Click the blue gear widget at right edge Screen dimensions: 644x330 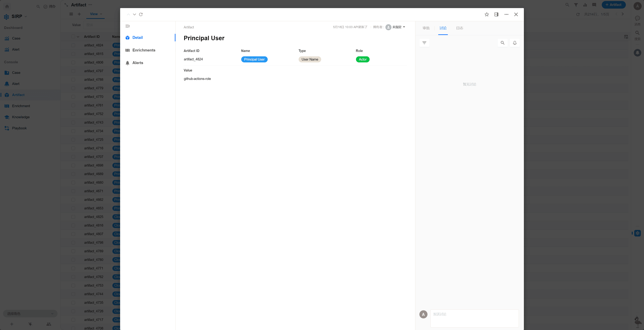(637, 233)
